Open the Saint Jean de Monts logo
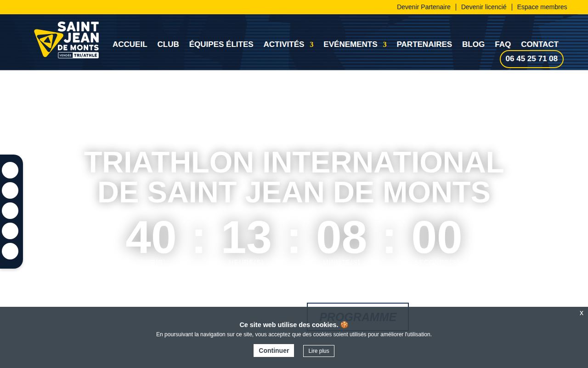 point(67,40)
